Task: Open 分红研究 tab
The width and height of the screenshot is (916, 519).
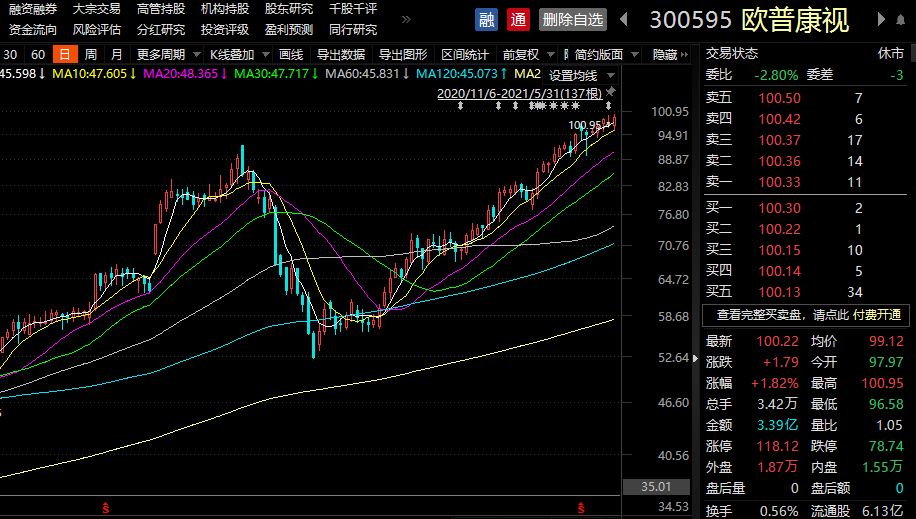Action: [x=161, y=29]
